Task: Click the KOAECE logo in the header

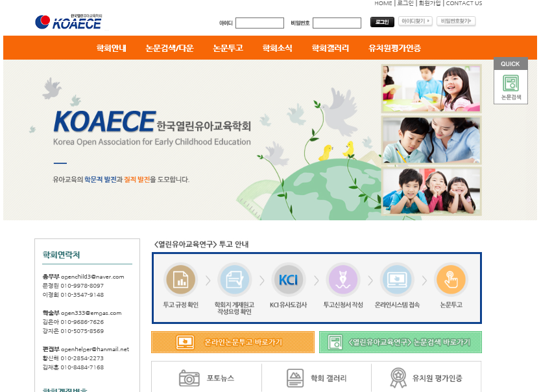Action: coord(69,22)
